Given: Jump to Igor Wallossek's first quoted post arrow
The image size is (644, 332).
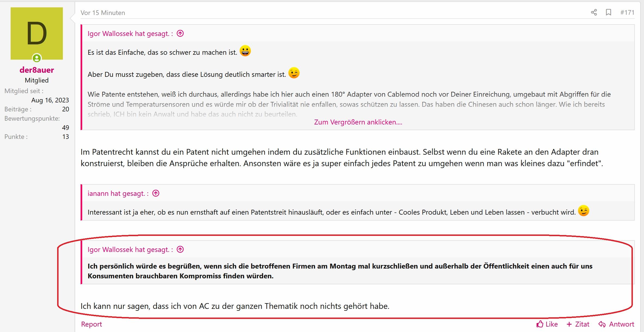Looking at the screenshot, I should pyautogui.click(x=180, y=33).
